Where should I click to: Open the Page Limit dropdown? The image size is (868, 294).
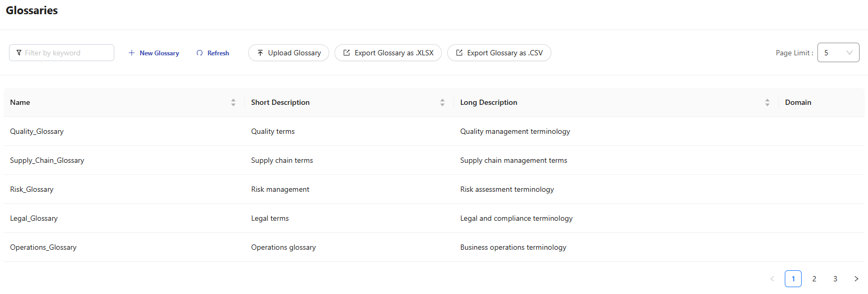pyautogui.click(x=838, y=53)
